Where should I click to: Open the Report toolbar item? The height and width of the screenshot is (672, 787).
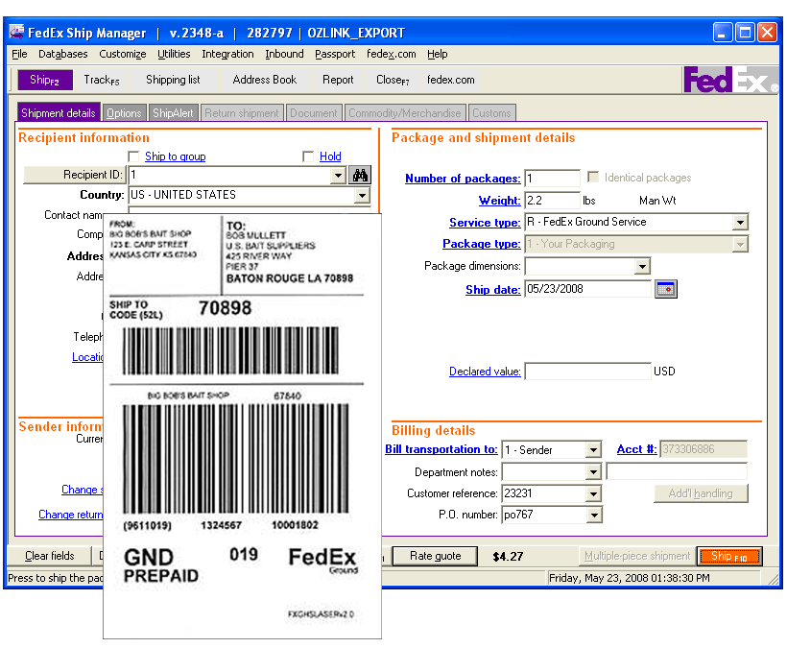pyautogui.click(x=338, y=80)
